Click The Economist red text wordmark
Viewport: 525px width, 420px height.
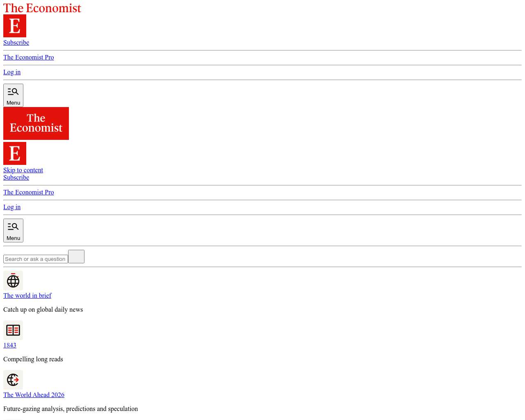pos(42,8)
